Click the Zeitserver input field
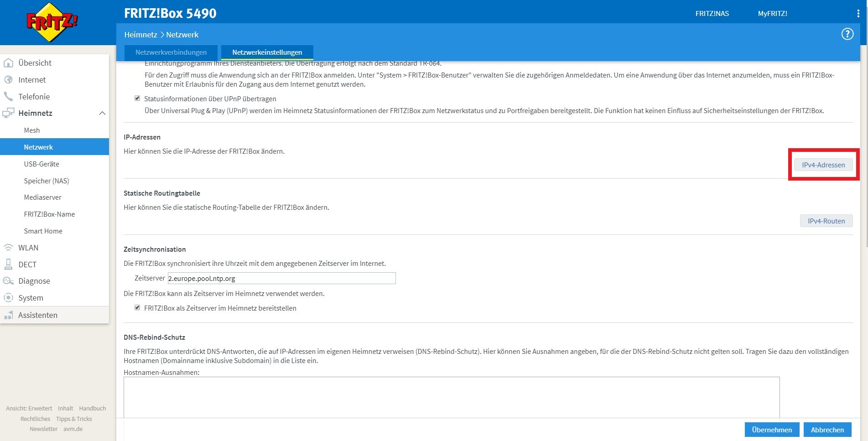 281,278
